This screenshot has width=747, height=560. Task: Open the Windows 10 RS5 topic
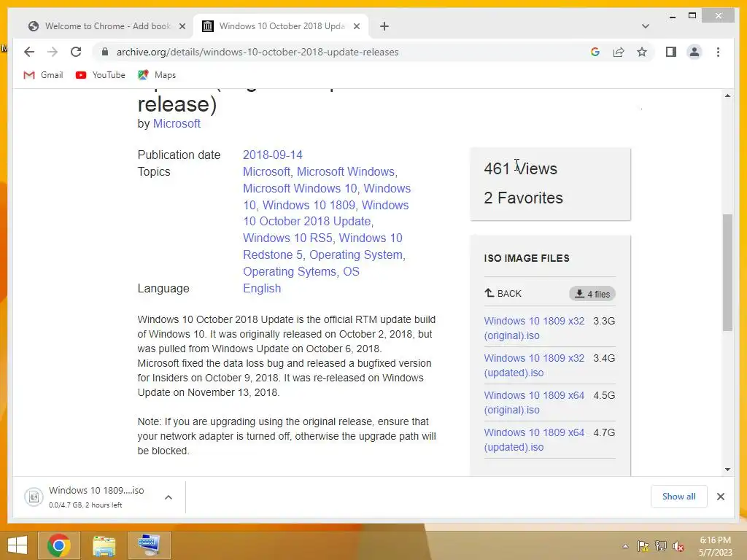click(287, 238)
